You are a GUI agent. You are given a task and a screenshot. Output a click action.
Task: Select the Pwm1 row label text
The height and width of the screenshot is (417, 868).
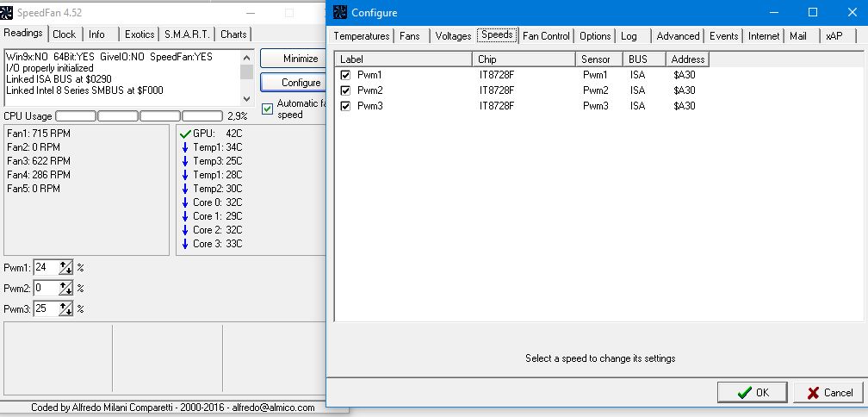pos(369,75)
